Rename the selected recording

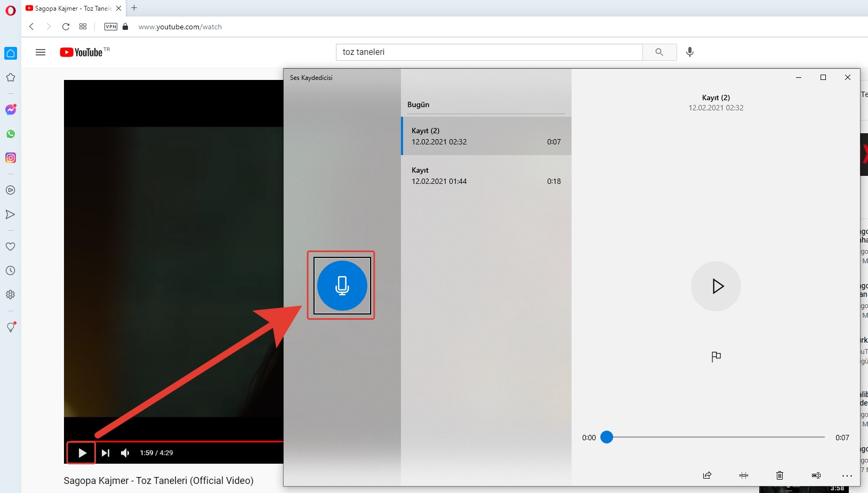click(x=816, y=475)
